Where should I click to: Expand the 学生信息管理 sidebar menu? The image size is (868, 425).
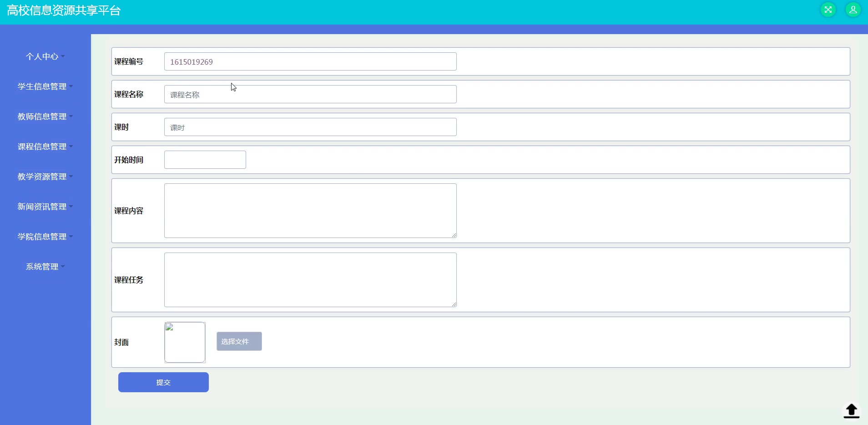(x=45, y=86)
